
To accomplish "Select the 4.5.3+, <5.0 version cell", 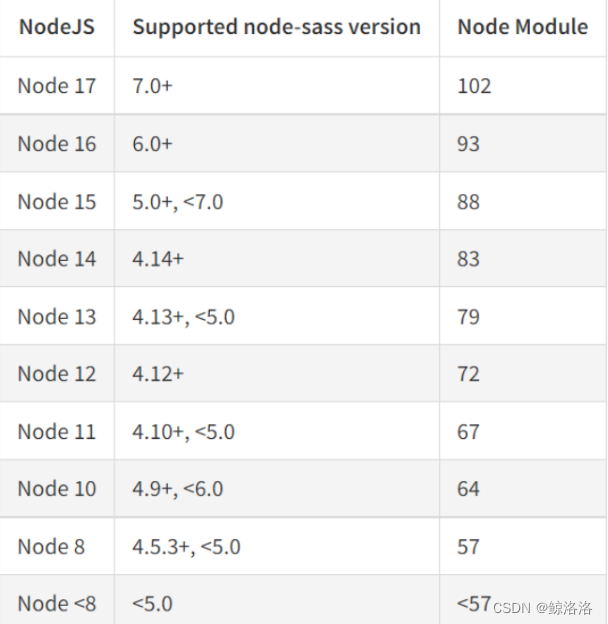I will [x=186, y=547].
